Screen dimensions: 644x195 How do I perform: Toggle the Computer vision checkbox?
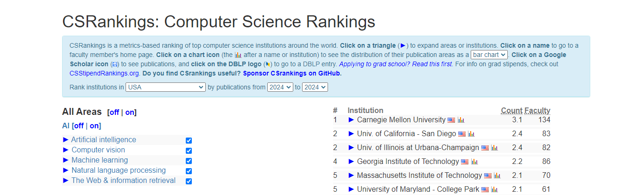click(x=189, y=151)
